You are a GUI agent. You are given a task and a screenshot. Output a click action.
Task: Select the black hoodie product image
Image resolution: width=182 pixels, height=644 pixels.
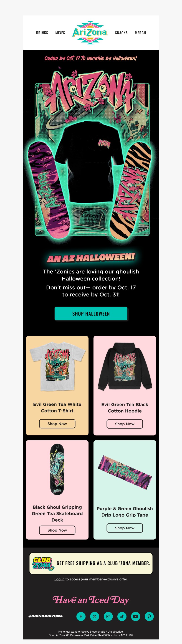pyautogui.click(x=125, y=366)
